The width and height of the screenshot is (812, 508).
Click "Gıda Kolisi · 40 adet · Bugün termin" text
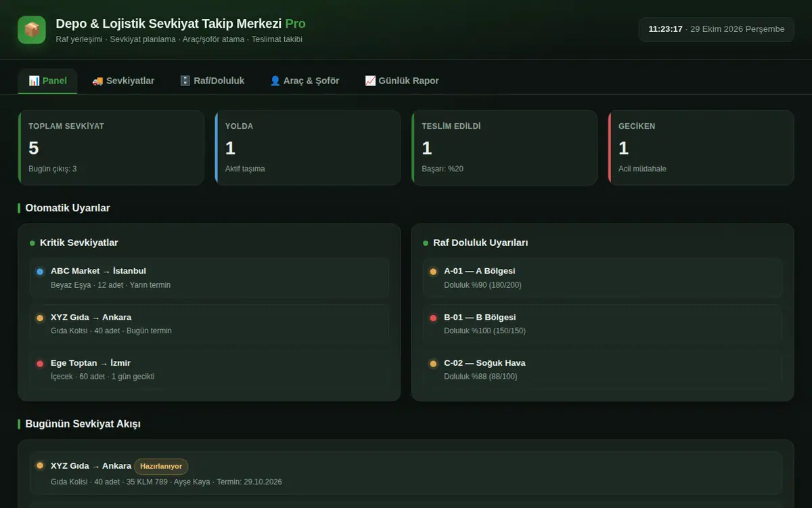111,331
